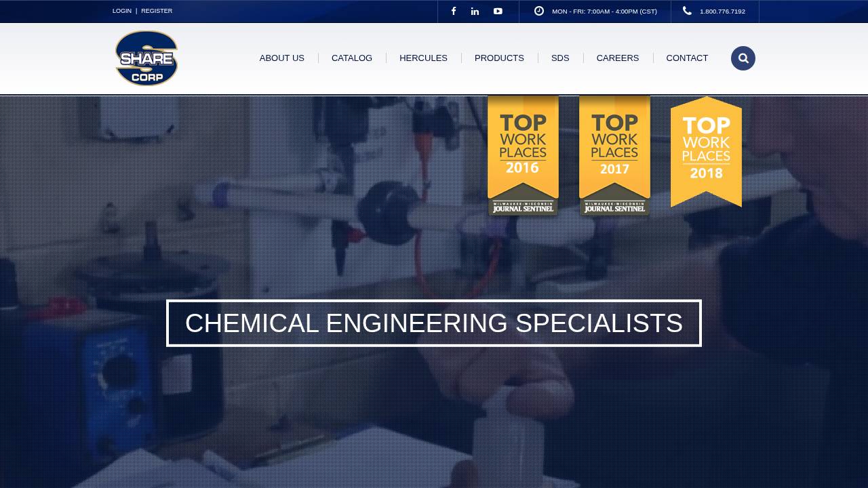
Task: Open the CAREERS page
Action: pos(618,58)
